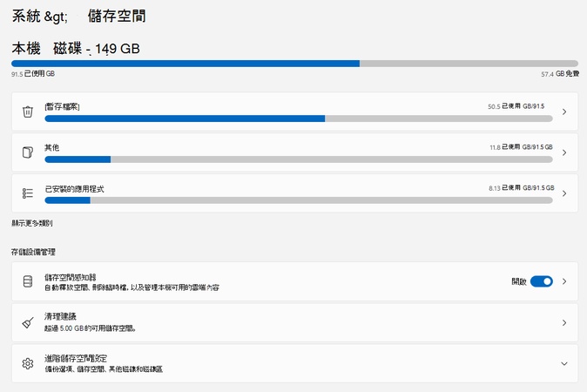587x392 pixels.
Task: Click the 已安裝的應用程式 list icon
Action: point(28,193)
